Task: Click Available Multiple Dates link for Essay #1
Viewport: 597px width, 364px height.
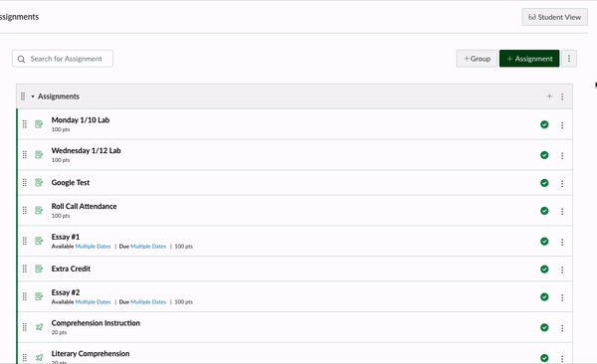Action: [x=93, y=247]
